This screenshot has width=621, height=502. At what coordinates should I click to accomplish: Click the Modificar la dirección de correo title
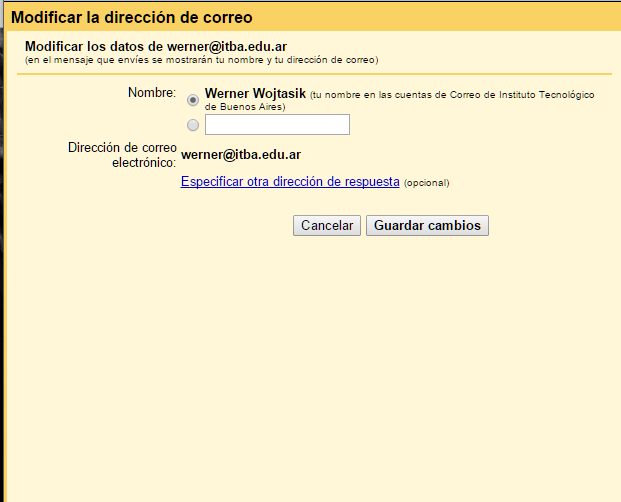pos(131,17)
